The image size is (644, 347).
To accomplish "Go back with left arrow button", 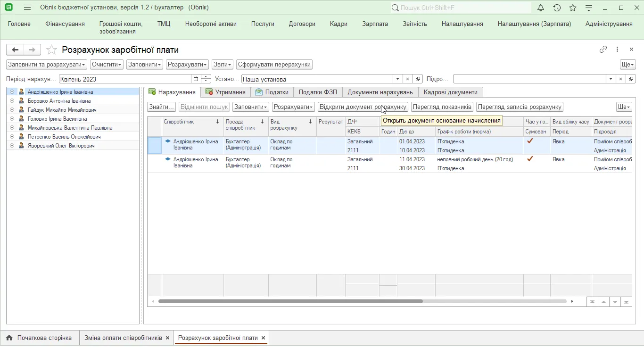I will click(x=15, y=50).
